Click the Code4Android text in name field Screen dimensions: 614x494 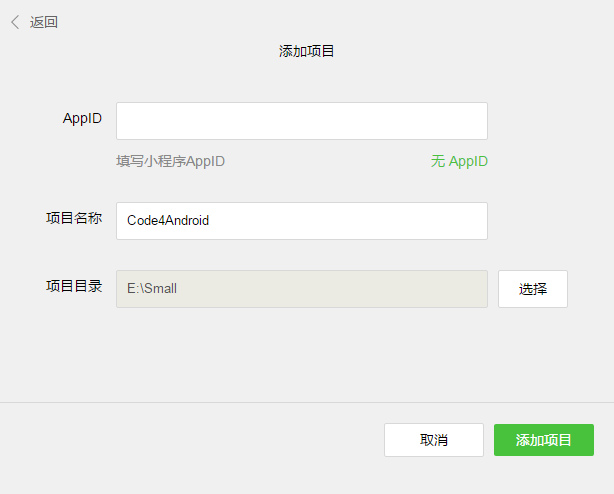168,221
